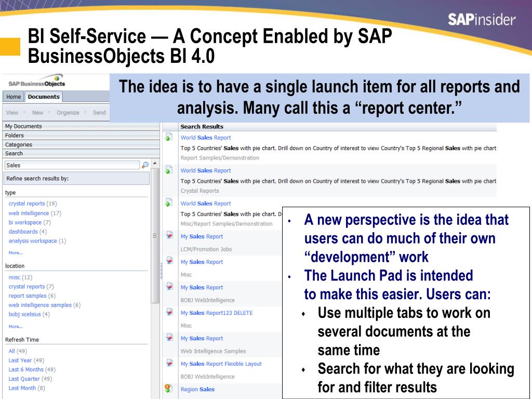532x399 pixels.
Task: Select the Documents tab
Action: click(44, 97)
